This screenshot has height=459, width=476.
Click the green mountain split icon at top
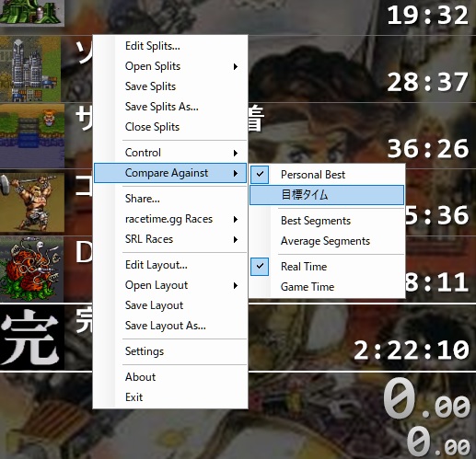(32, 13)
